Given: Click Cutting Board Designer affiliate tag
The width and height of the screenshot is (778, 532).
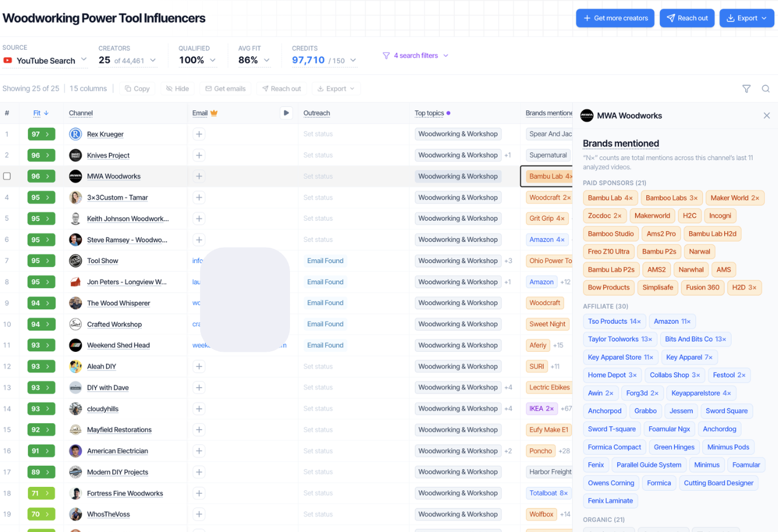Looking at the screenshot, I should tap(719, 483).
